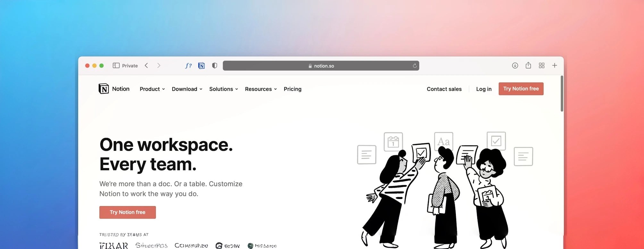The width and height of the screenshot is (644, 249).
Task: Expand the Download dropdown menu
Action: 187,89
